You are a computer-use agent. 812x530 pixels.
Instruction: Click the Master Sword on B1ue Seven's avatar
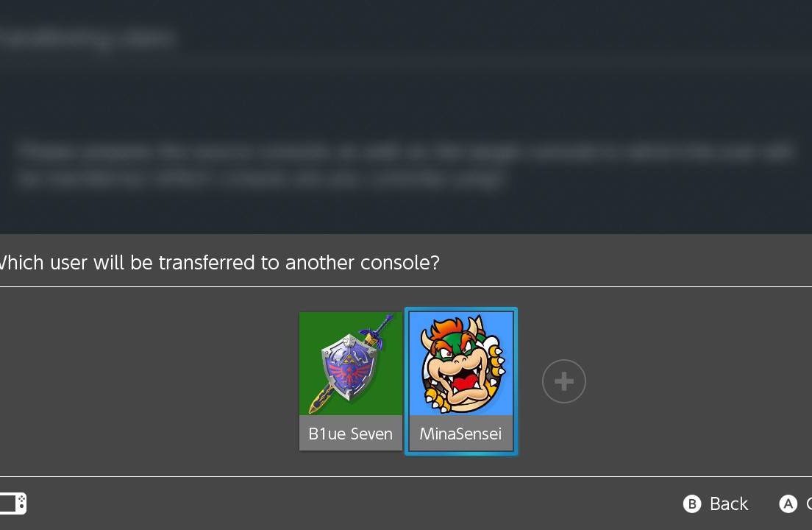coord(379,331)
